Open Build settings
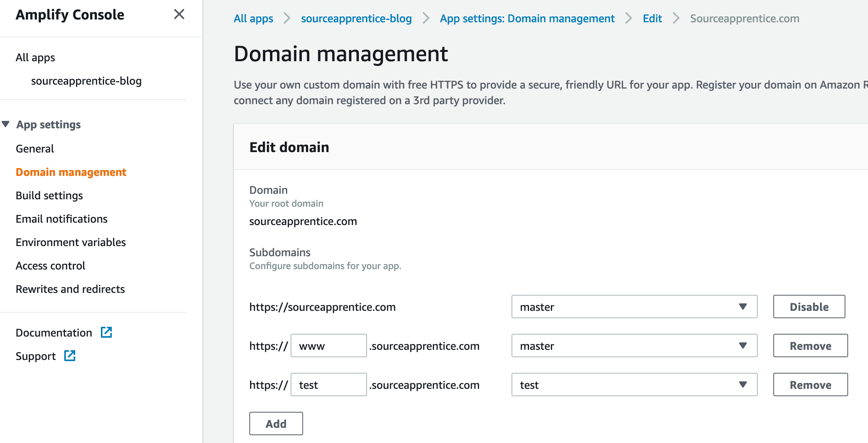This screenshot has height=443, width=868. pos(49,195)
